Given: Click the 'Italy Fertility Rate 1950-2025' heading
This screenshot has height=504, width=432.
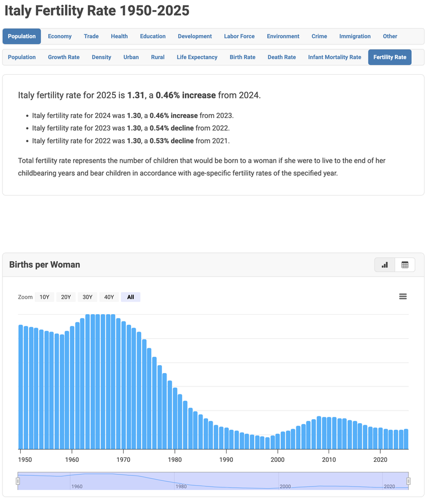Looking at the screenshot, I should click(x=98, y=11).
